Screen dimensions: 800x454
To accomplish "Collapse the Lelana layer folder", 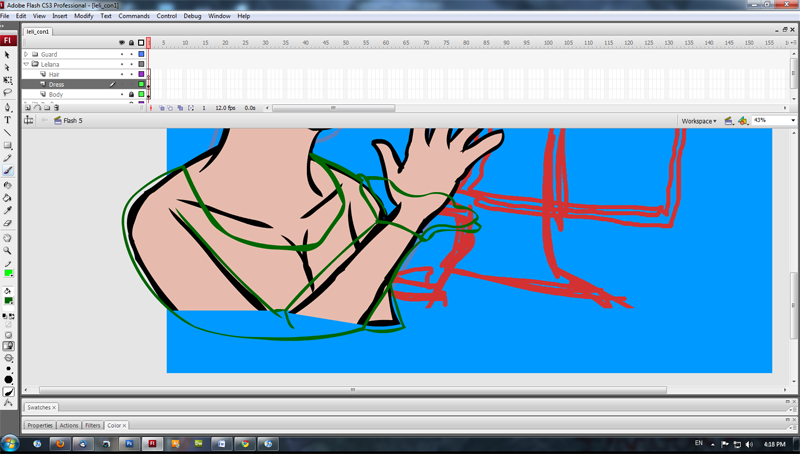I will (x=27, y=64).
